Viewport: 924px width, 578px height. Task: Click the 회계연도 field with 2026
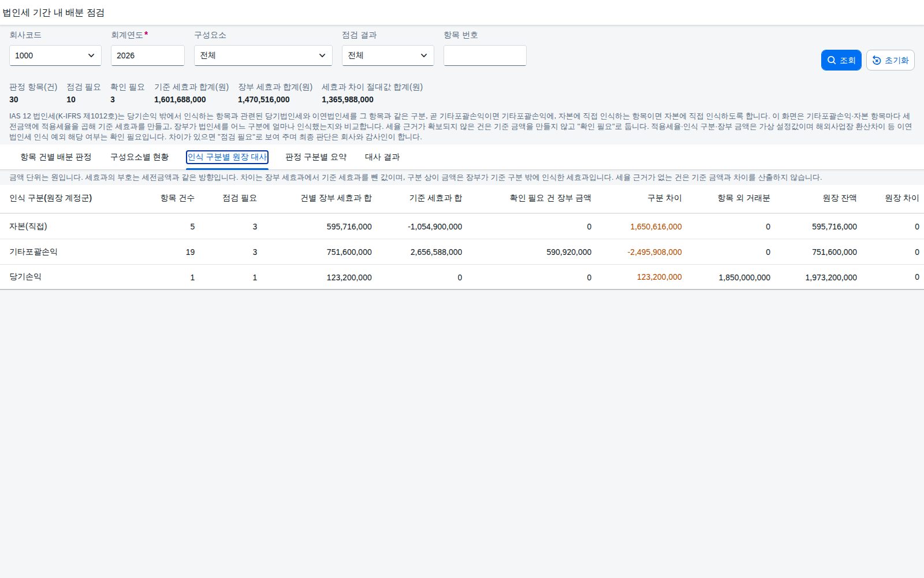coord(148,55)
